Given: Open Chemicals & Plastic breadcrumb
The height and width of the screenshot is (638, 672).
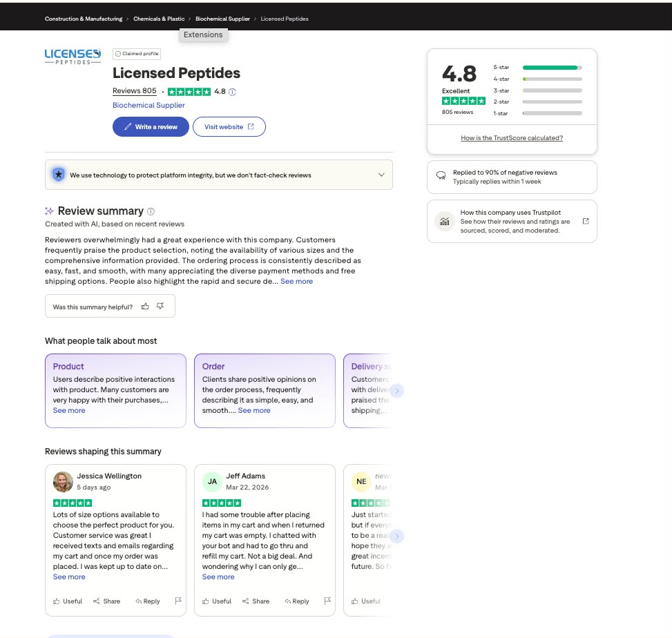Looking at the screenshot, I should (x=159, y=19).
